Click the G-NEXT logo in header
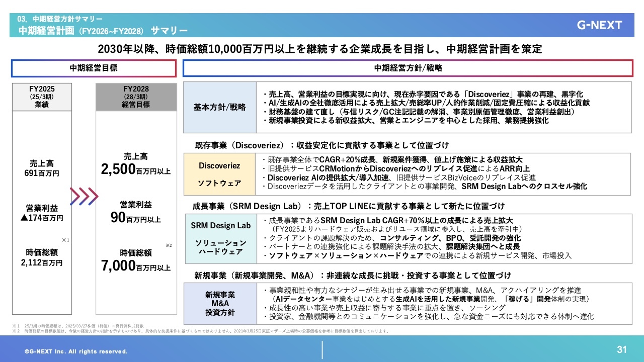Screen dimensions: 644x362 pos(599,25)
